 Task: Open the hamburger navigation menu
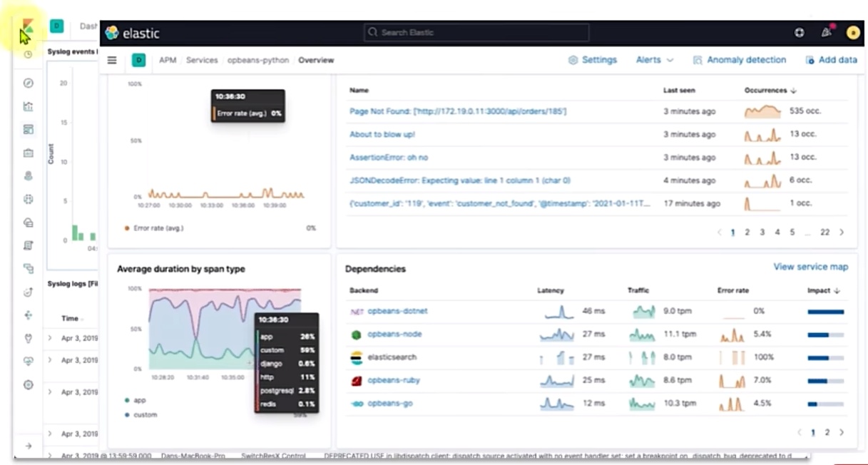[112, 61]
